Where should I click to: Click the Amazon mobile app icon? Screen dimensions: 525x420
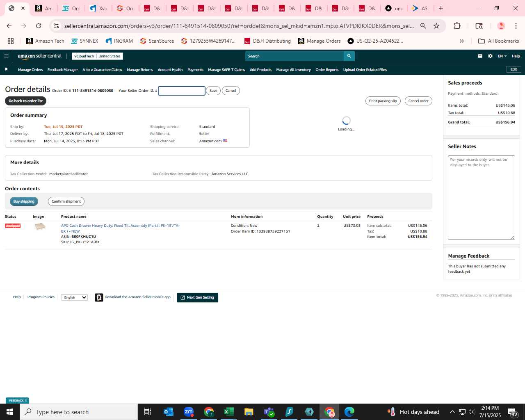coord(99,297)
